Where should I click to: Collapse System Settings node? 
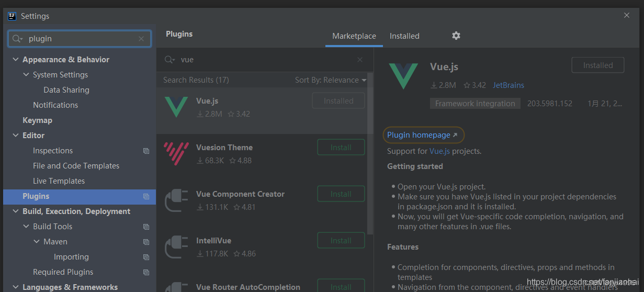coord(26,75)
